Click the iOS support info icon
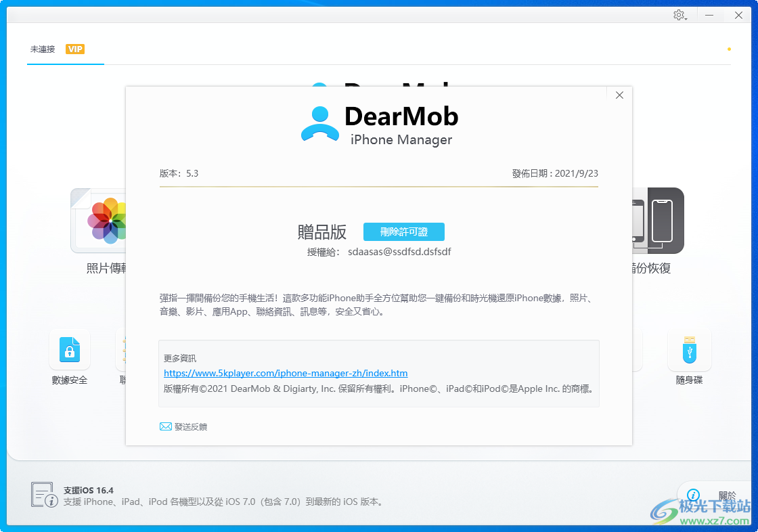The height and width of the screenshot is (532, 758). (x=45, y=494)
